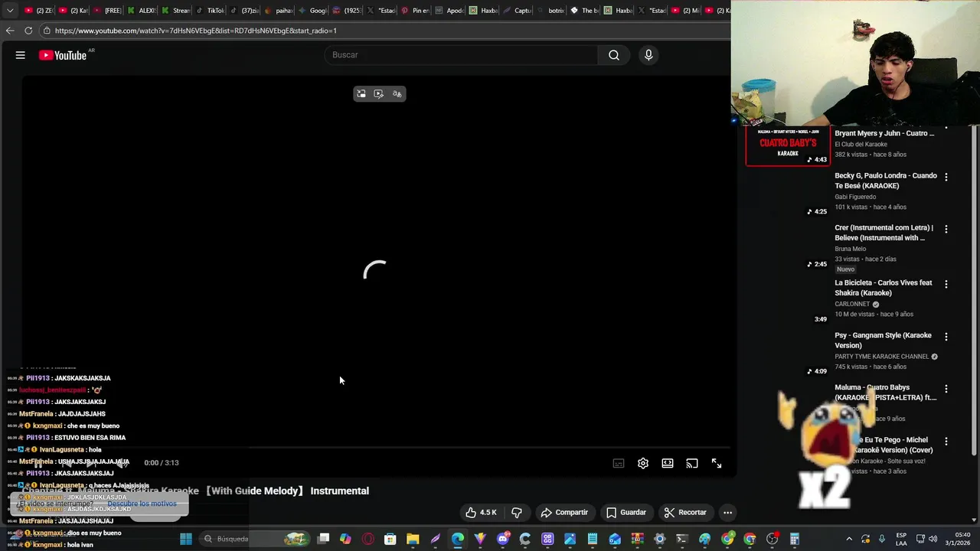Click the Buscar search input field
980x551 pixels.
pos(462,55)
